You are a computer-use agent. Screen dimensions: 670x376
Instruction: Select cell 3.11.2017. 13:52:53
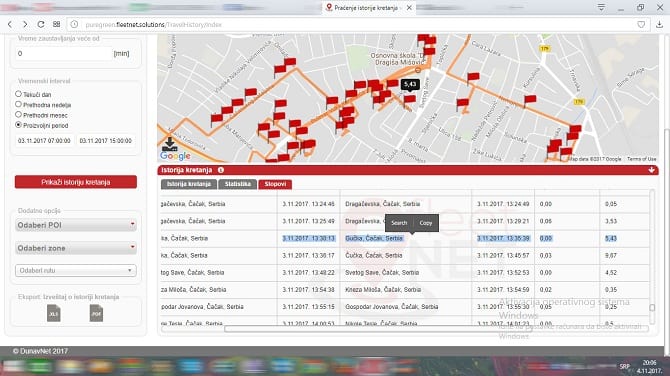[503, 272]
